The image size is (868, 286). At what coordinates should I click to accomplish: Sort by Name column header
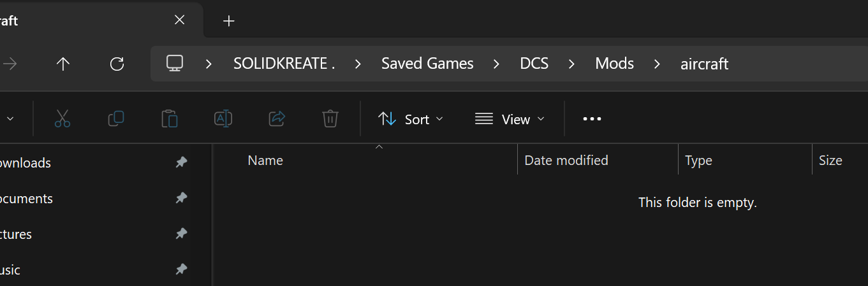coord(265,161)
